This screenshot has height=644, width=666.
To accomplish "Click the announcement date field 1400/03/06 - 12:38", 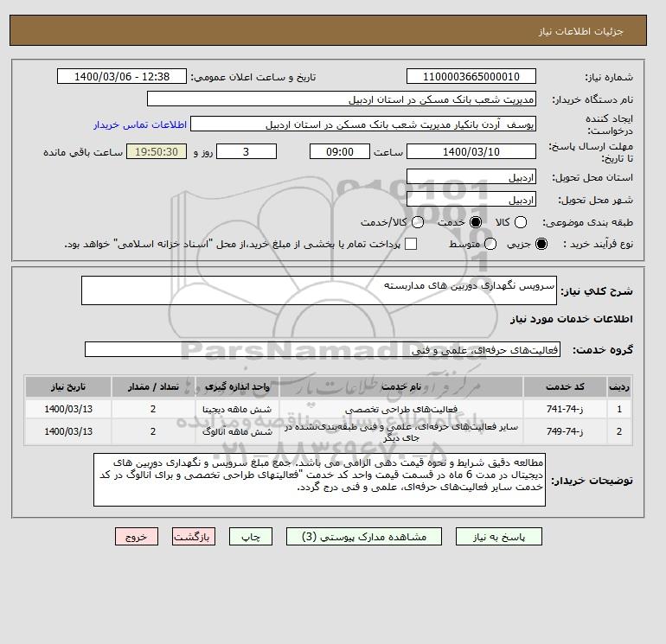I will (x=122, y=76).
